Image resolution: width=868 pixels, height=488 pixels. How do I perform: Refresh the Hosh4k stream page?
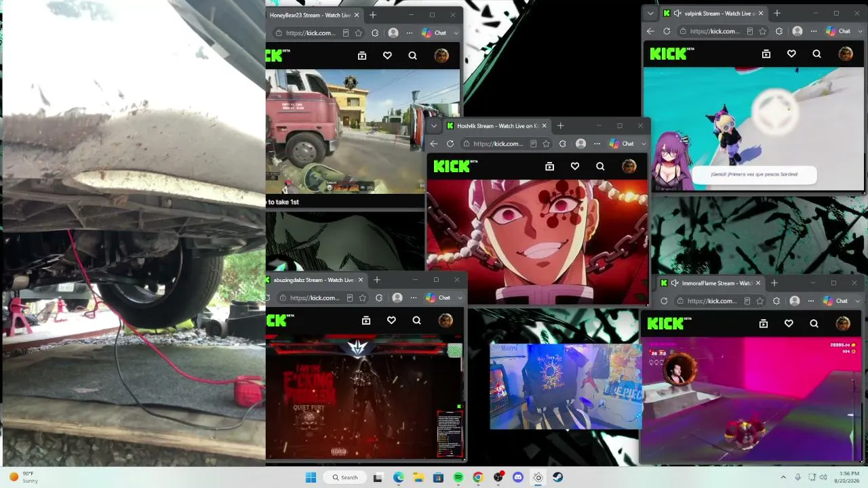[450, 144]
